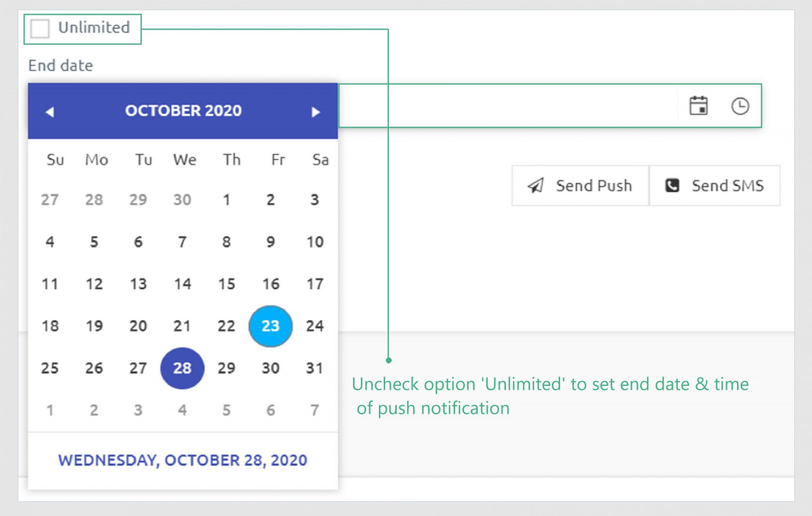
Task: Navigate to previous month with left arrow
Action: [49, 111]
